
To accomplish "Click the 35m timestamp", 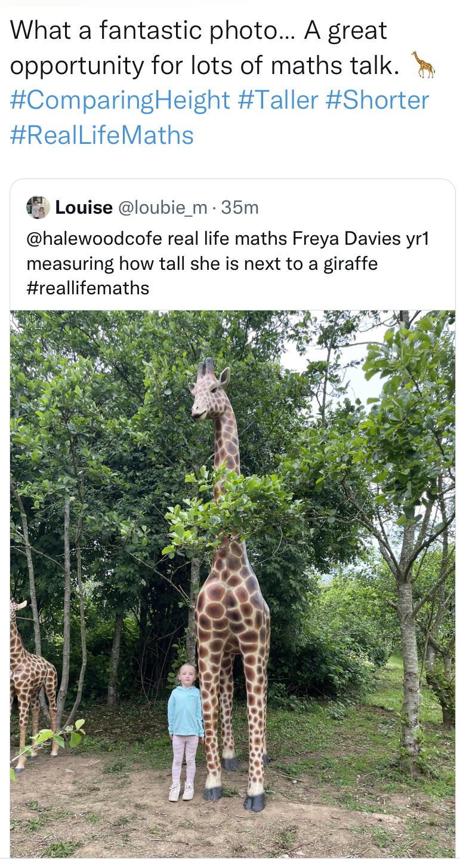I will [x=240, y=207].
